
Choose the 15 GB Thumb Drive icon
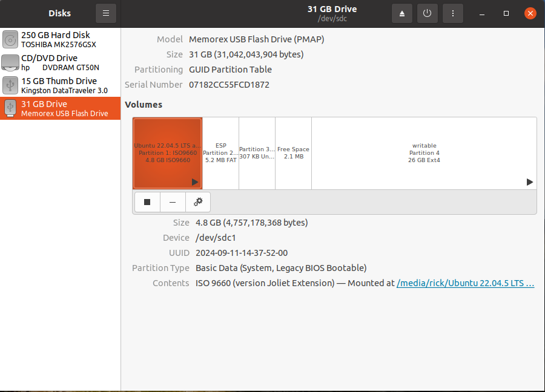10,85
